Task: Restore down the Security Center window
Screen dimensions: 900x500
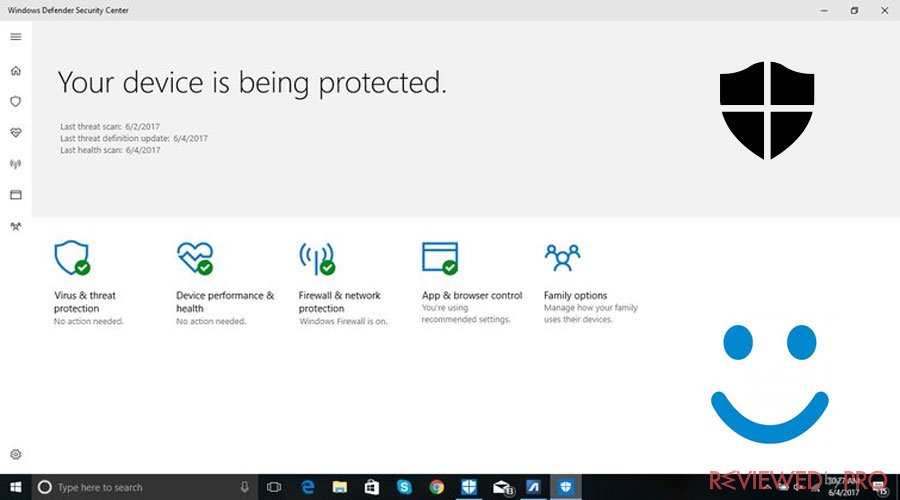Action: (x=854, y=10)
